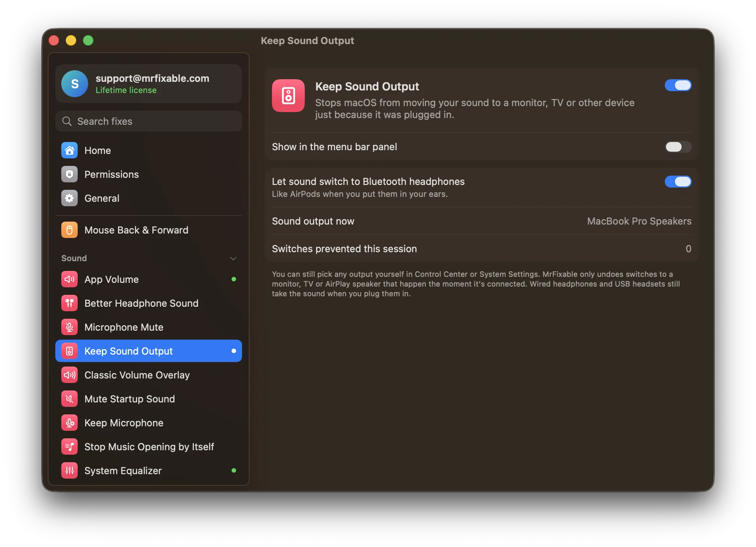
Task: Open the Better Headphone Sound icon
Action: [69, 303]
